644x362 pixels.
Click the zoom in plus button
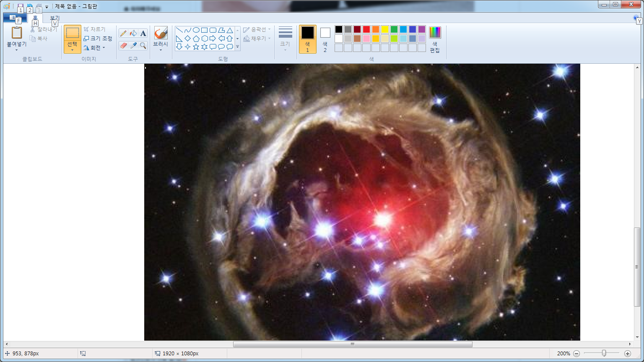[x=627, y=354]
